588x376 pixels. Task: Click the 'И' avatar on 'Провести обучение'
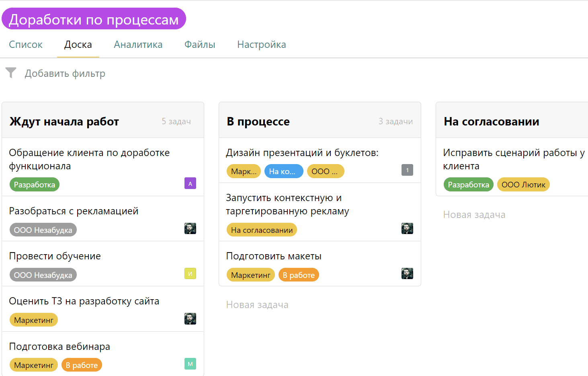[x=190, y=273]
